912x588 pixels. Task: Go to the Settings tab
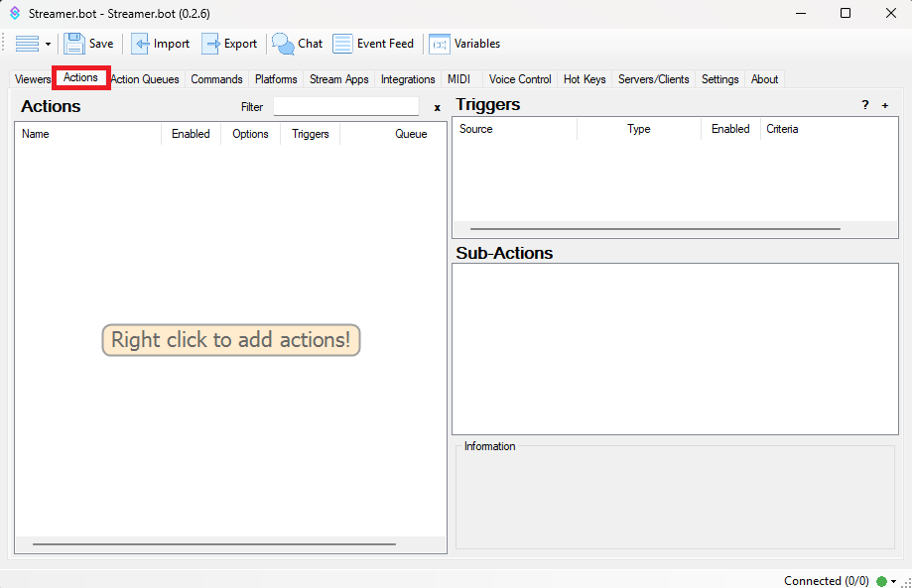coord(719,79)
